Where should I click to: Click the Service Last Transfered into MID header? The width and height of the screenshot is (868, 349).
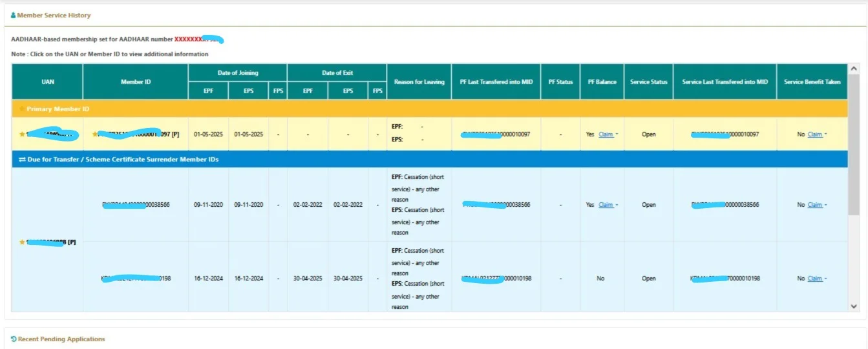(x=725, y=82)
